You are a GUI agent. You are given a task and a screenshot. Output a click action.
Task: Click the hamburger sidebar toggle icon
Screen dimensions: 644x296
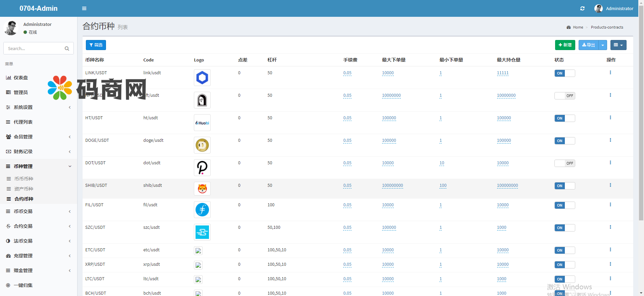[x=84, y=8]
